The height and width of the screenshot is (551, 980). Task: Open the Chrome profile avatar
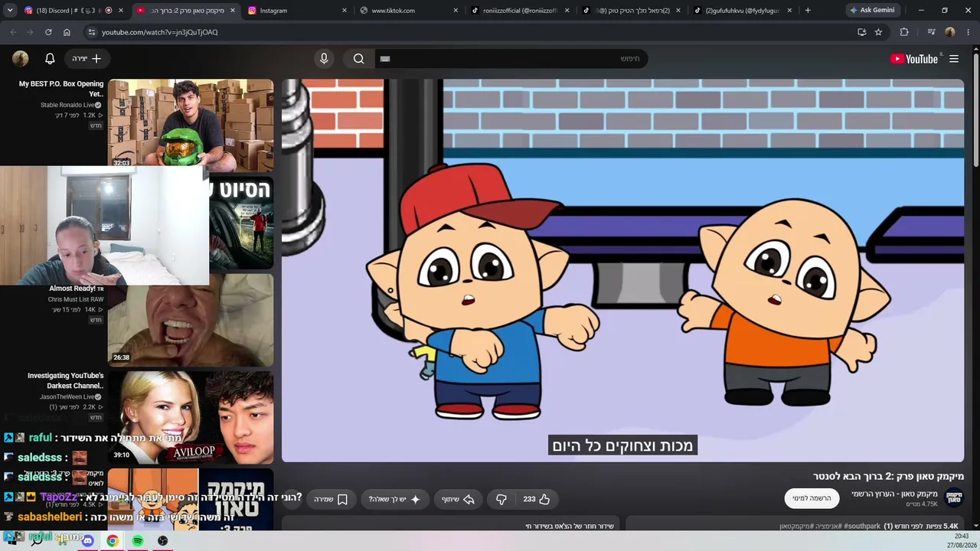pos(949,32)
